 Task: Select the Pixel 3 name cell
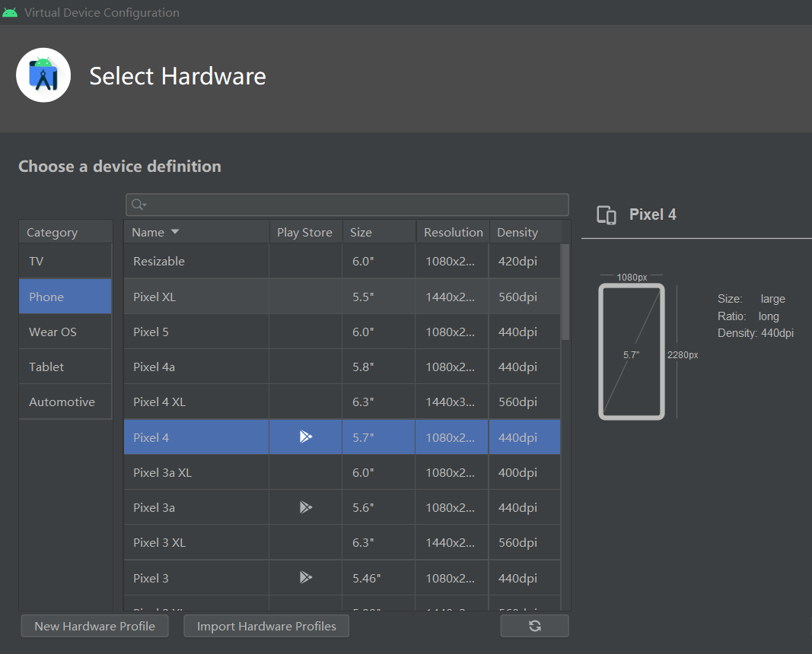pyautogui.click(x=196, y=578)
